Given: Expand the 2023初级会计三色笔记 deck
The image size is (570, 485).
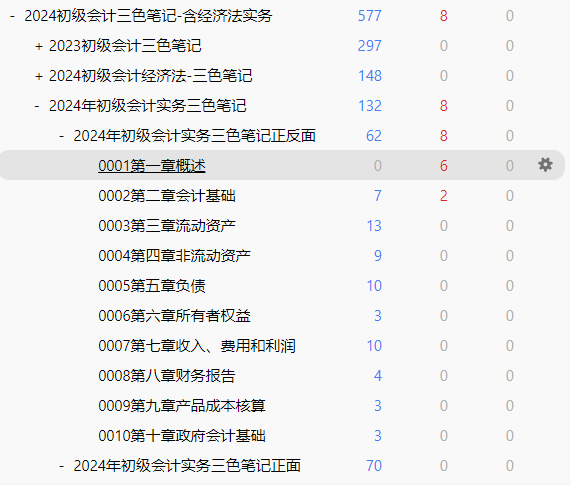Looking at the screenshot, I should [x=39, y=46].
